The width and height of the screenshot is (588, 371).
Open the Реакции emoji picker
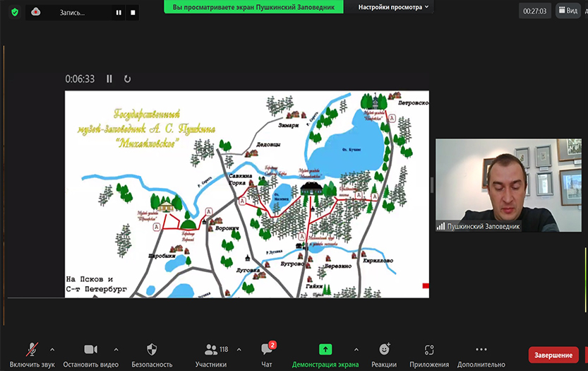click(x=384, y=350)
